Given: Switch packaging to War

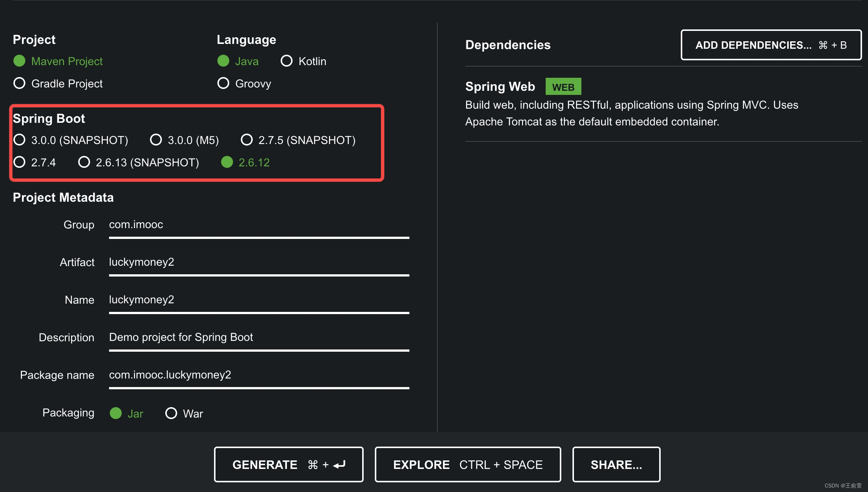Looking at the screenshot, I should coord(171,413).
